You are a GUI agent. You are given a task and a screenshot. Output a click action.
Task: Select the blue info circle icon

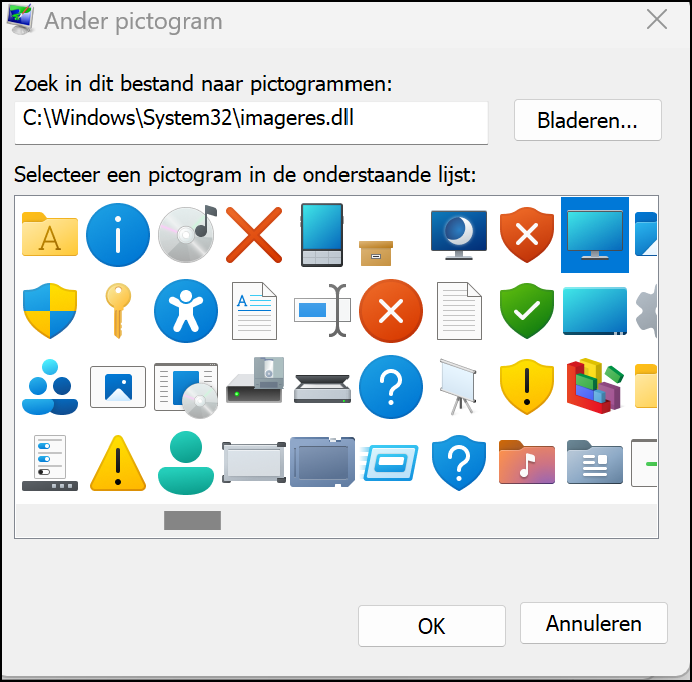[118, 235]
